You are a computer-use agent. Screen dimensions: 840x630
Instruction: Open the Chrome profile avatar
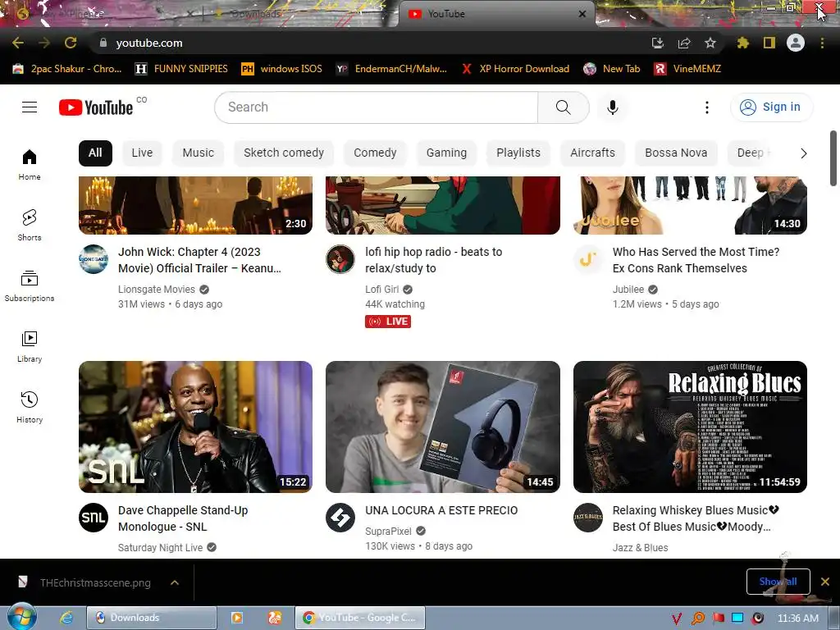pyautogui.click(x=796, y=43)
